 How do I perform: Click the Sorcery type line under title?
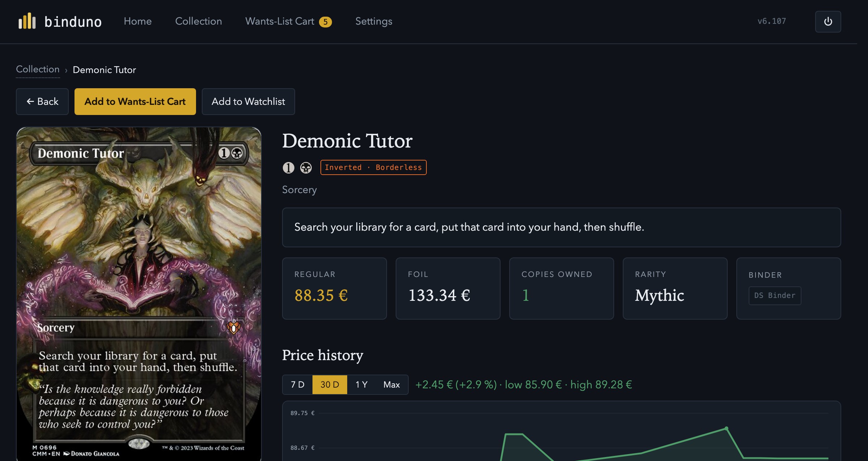tap(299, 190)
